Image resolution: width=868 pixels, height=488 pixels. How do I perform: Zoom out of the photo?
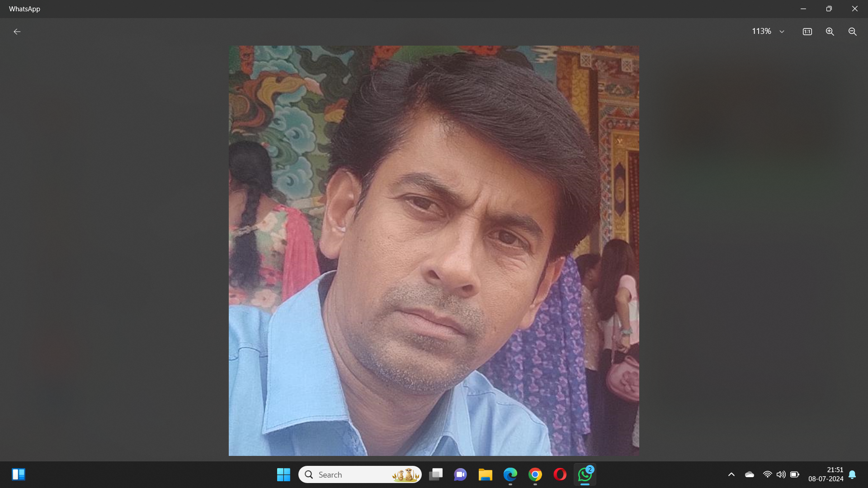click(853, 32)
